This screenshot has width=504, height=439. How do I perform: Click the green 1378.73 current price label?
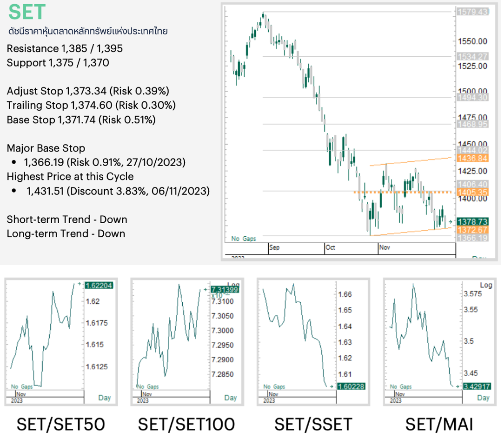(472, 222)
